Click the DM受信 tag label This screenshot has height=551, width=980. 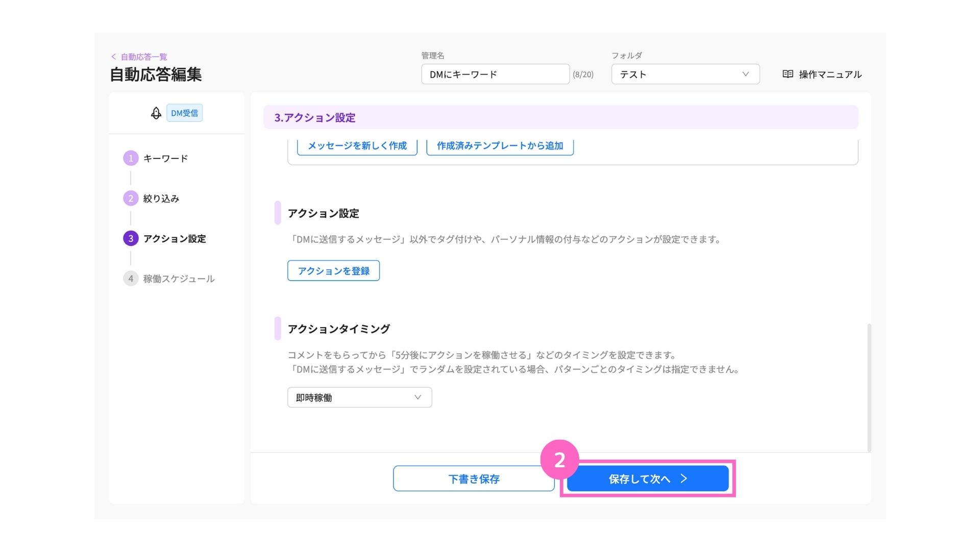pos(184,113)
